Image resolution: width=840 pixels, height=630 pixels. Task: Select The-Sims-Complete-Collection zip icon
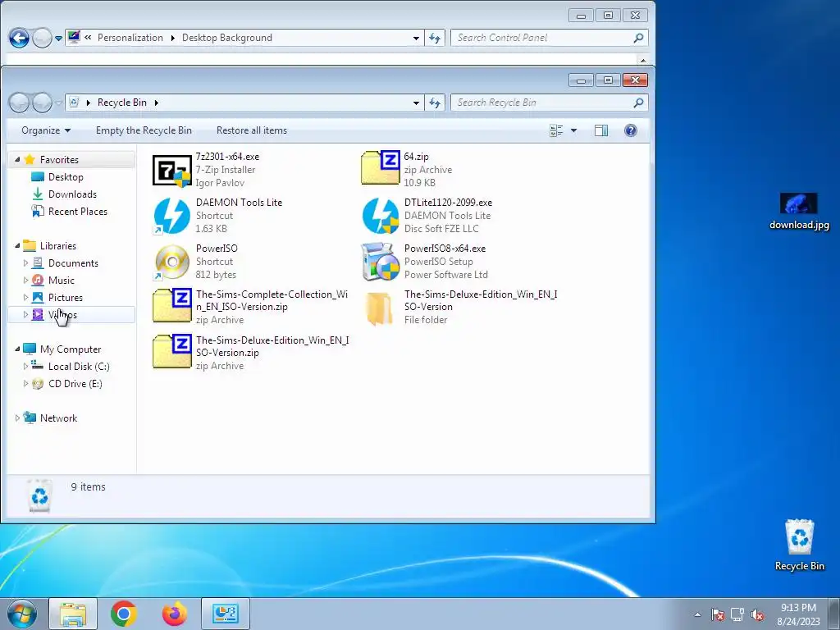[172, 305]
